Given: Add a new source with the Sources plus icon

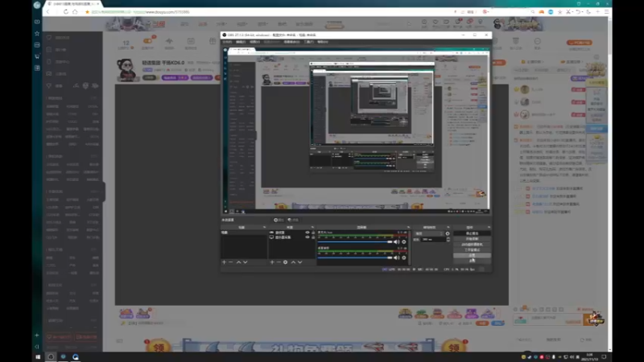Looking at the screenshot, I should (272, 262).
